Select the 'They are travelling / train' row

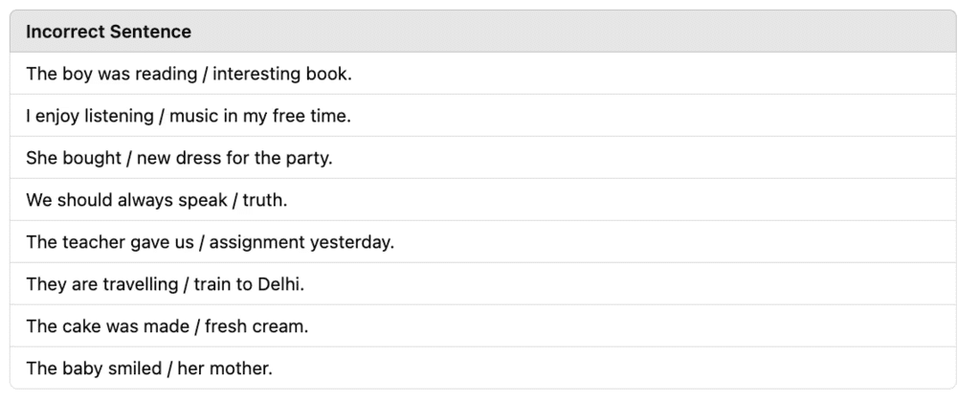482,284
